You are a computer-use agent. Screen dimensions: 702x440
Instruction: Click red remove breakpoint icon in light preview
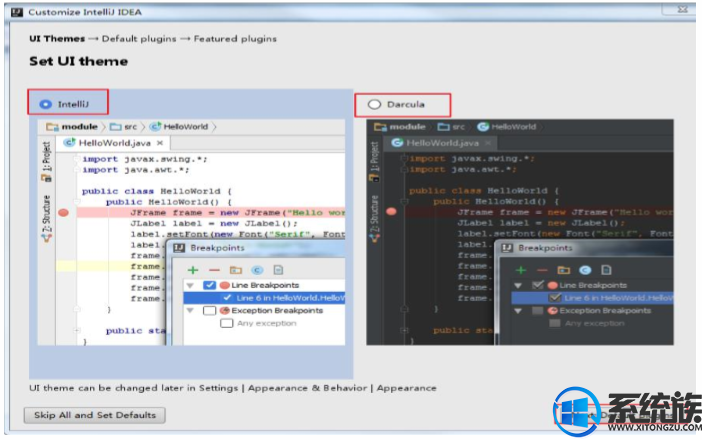click(x=214, y=270)
